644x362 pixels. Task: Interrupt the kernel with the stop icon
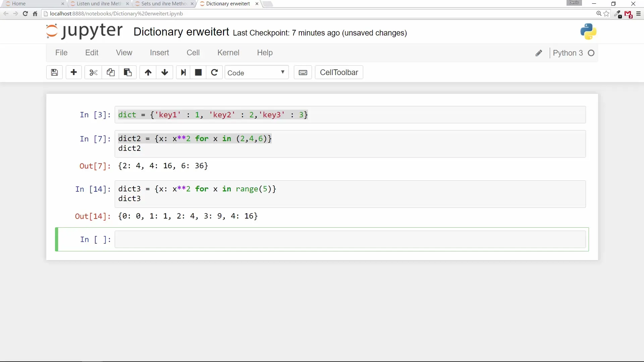(x=198, y=72)
